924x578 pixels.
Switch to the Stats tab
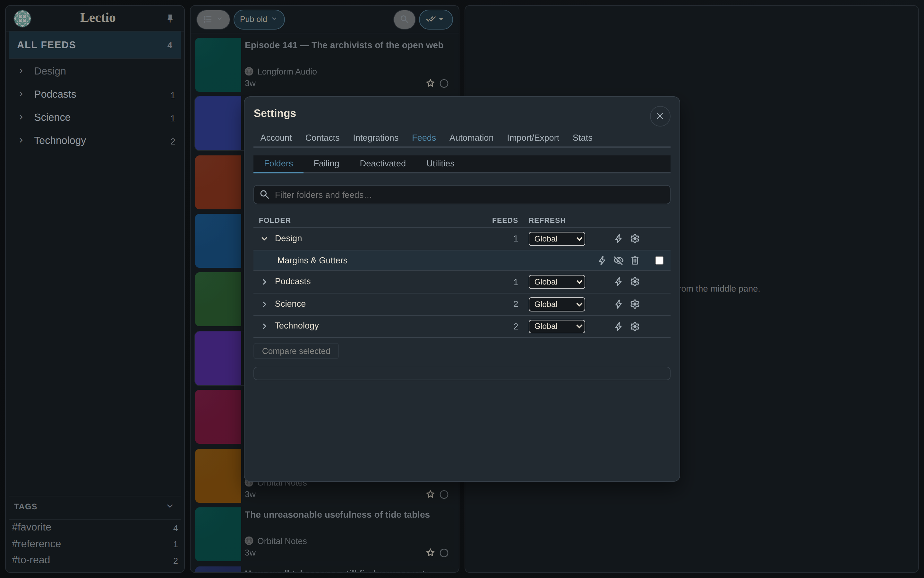click(x=582, y=138)
